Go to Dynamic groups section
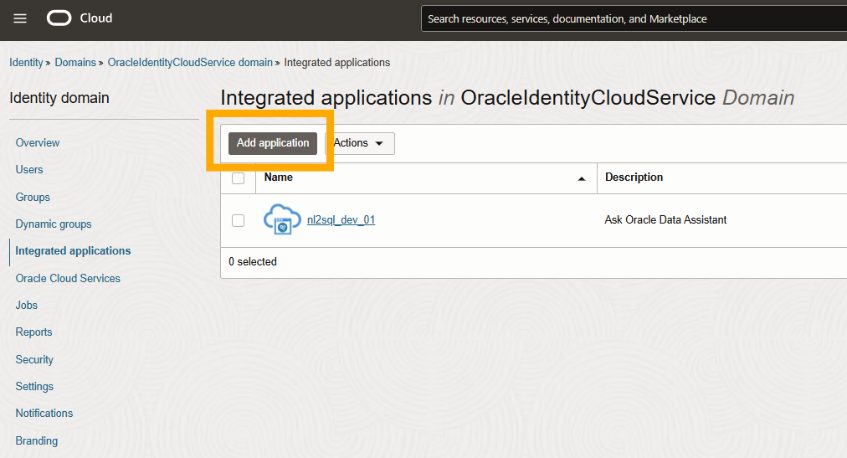The height and width of the screenshot is (458, 847). 53,224
